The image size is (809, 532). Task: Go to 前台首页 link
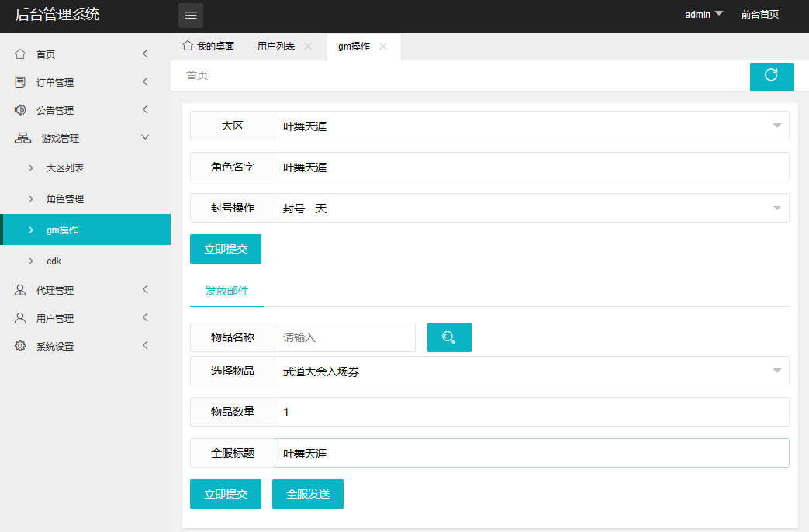[760, 15]
